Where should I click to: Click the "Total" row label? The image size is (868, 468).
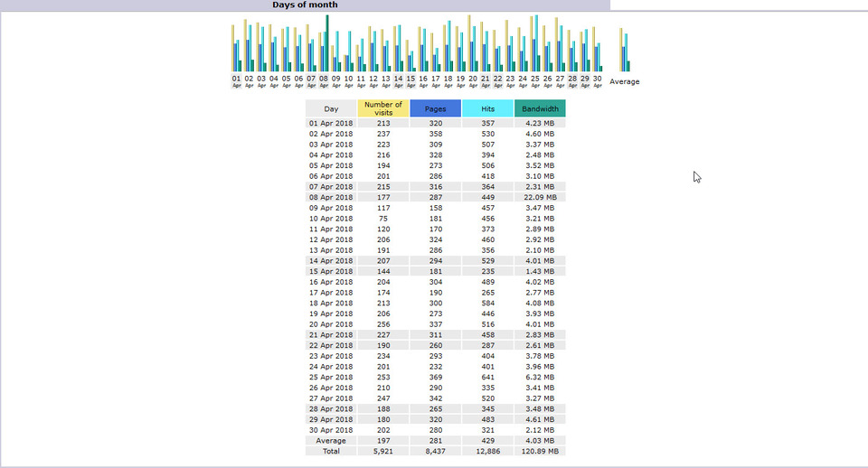331,451
